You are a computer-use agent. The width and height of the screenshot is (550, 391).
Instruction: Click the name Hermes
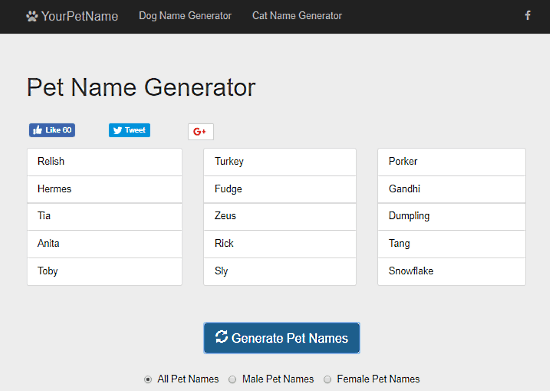[105, 189]
